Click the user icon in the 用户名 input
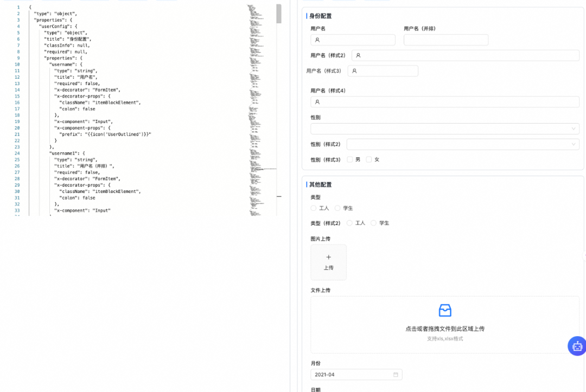 pos(317,40)
